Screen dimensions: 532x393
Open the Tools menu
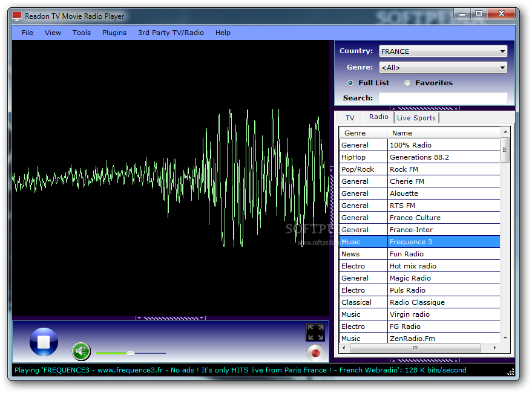coord(82,33)
